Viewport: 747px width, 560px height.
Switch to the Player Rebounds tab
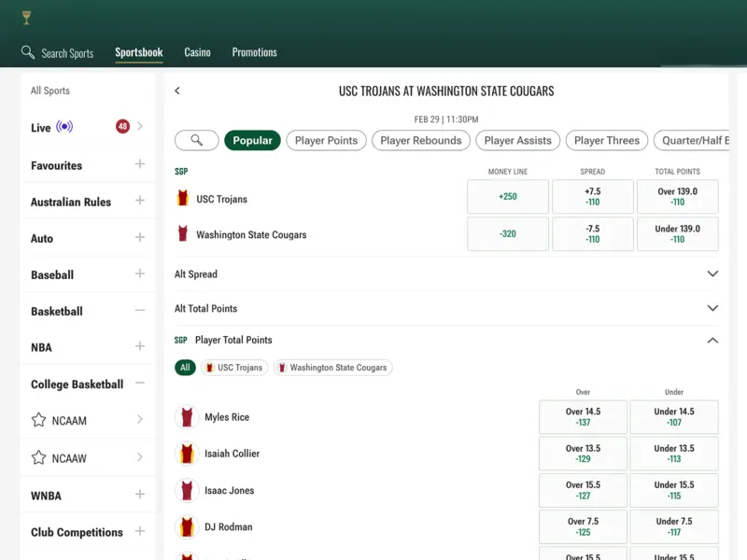[x=420, y=141]
